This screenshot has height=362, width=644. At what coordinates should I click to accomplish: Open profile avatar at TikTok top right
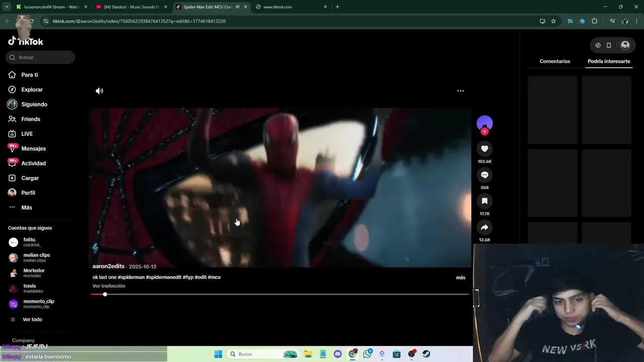tap(625, 45)
